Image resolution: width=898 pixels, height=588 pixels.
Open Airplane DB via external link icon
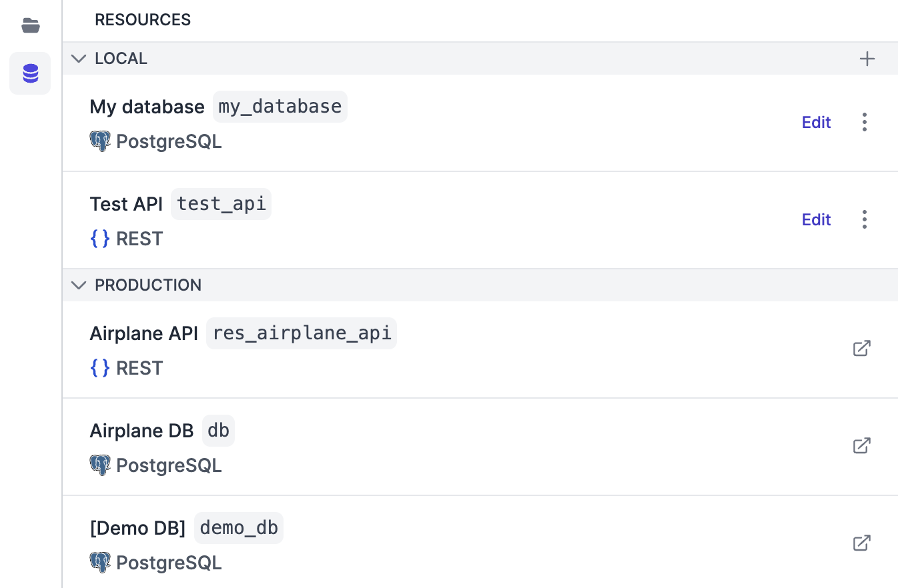point(862,446)
